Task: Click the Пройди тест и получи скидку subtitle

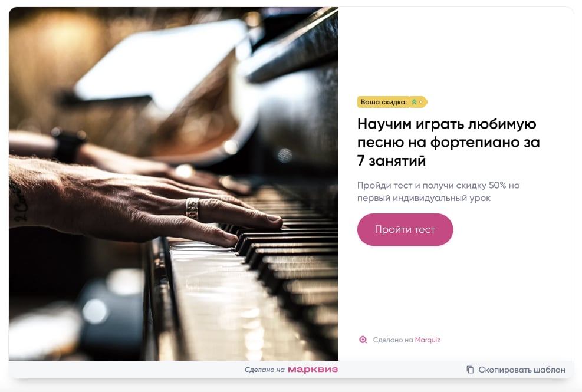Action: click(438, 192)
